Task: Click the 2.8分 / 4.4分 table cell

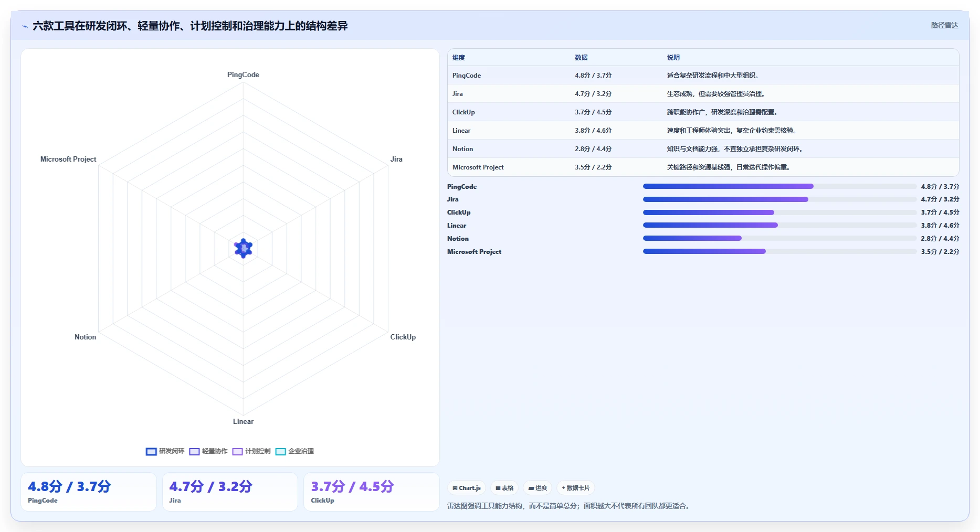Action: (x=593, y=149)
